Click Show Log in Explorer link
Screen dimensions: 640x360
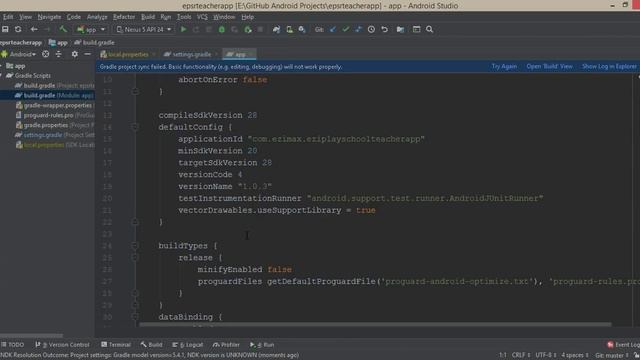tap(609, 67)
